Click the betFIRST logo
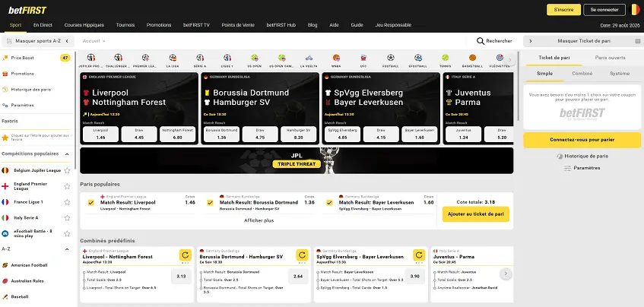 [27, 11]
